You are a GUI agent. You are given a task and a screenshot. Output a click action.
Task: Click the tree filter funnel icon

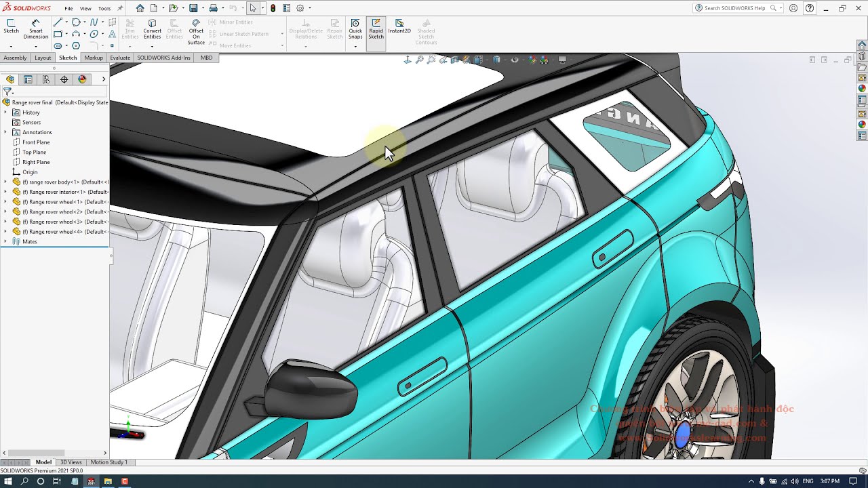7,91
